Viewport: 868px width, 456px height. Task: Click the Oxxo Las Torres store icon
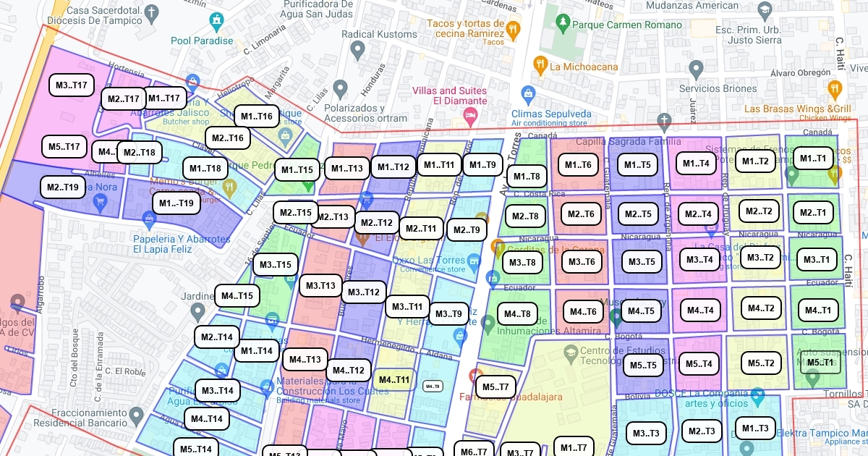[x=474, y=260]
